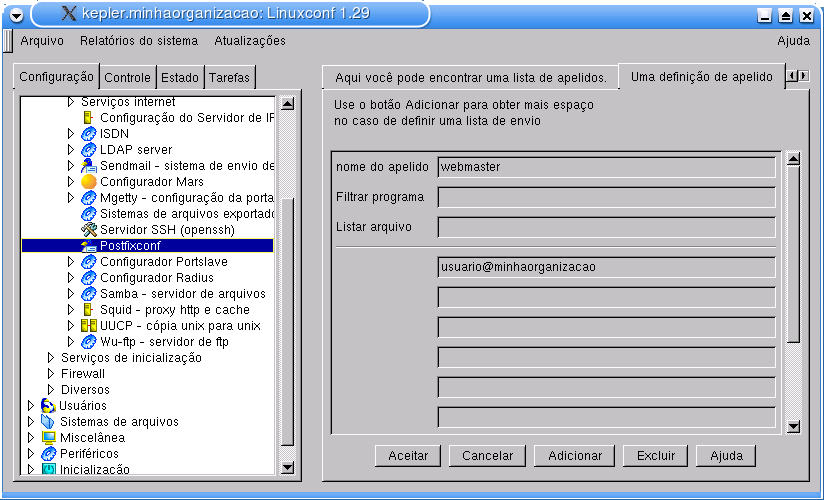Click the Postfixconf icon
Screen dimensions: 824x500
coord(89,246)
